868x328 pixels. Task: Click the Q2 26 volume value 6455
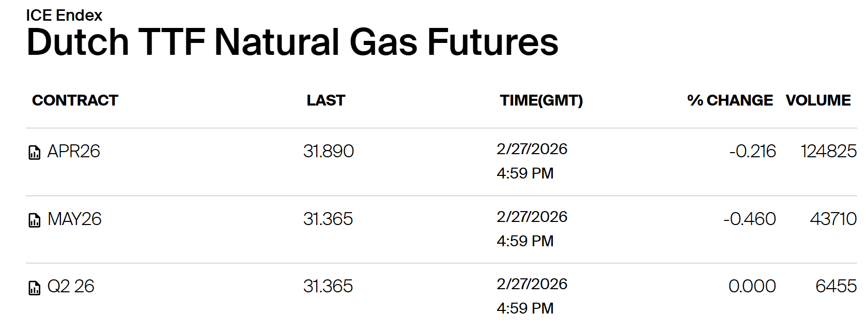(835, 287)
